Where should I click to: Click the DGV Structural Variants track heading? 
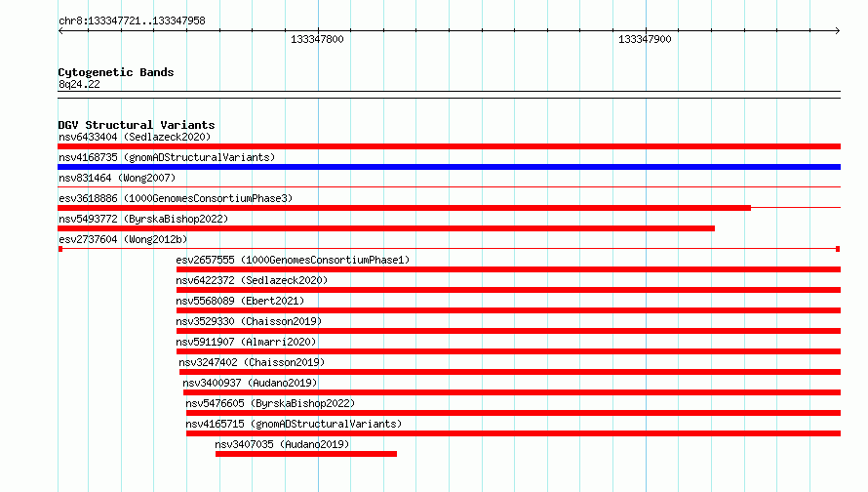point(137,125)
